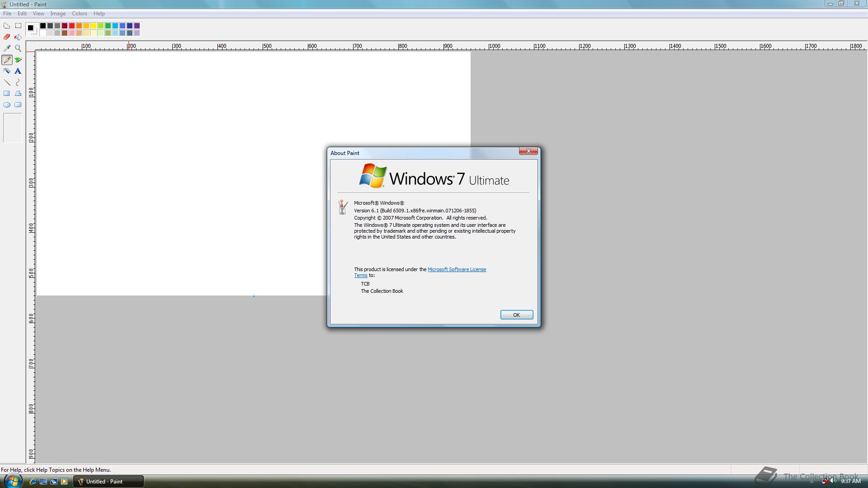This screenshot has height=488, width=868.
Task: Choose the yellow palette color
Action: coord(94,26)
